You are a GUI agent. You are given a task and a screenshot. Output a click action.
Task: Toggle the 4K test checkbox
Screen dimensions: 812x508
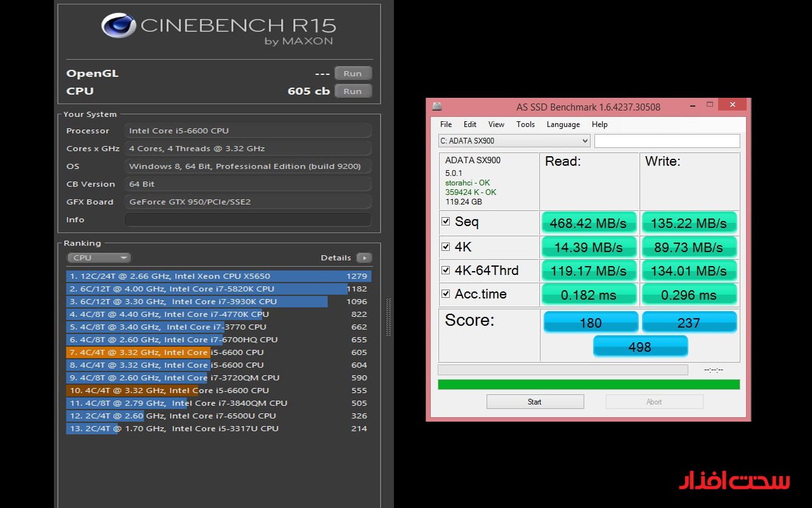(x=446, y=246)
